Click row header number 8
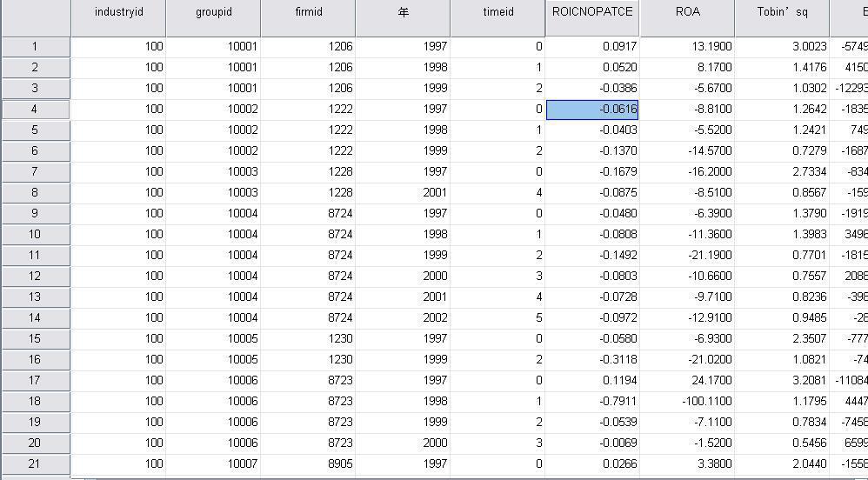 (x=35, y=192)
